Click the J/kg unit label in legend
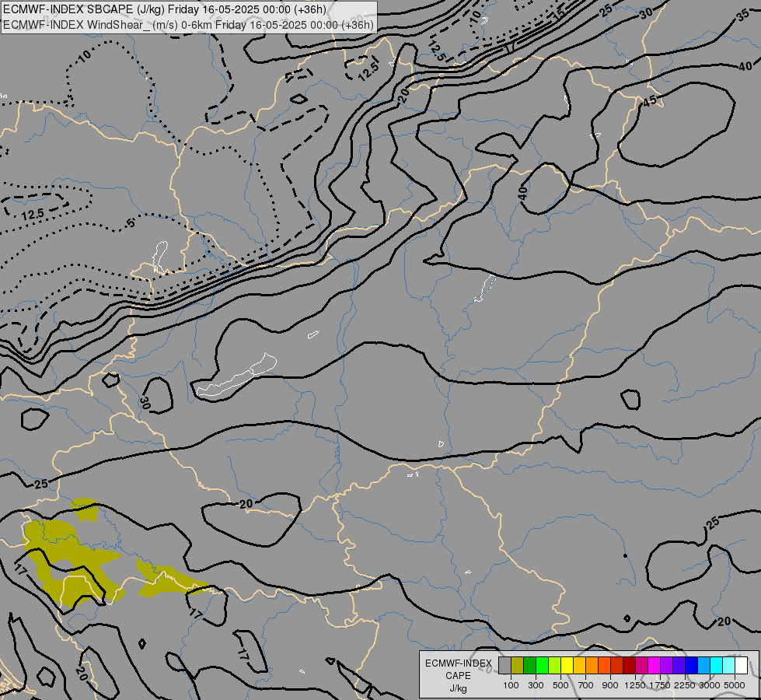 [458, 688]
